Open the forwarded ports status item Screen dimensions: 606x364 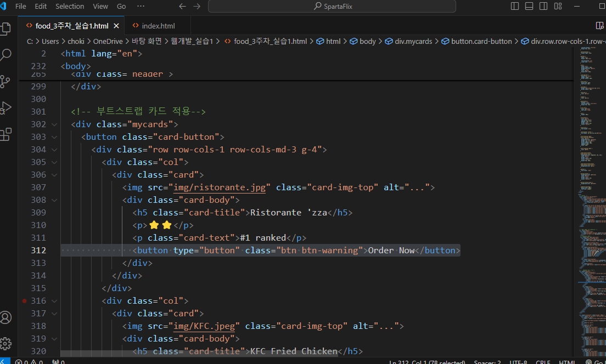(x=58, y=362)
